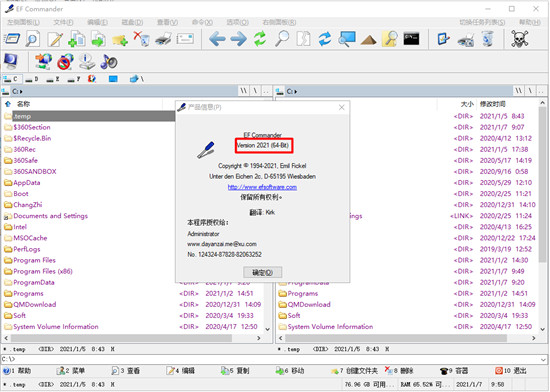This screenshot has width=550, height=392.
Task: Click the delete icon with red X
Action: tap(142, 39)
